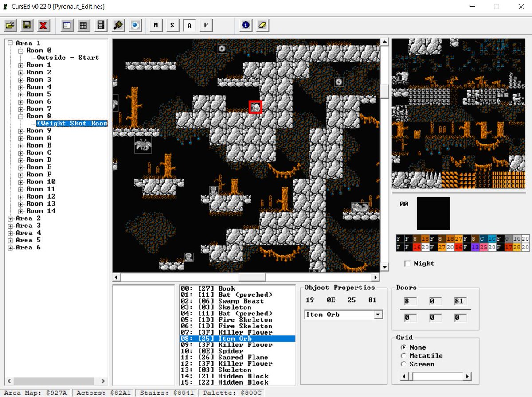532x397 pixels.
Task: Click the tree panel's scroll-right arrow
Action: [x=103, y=381]
